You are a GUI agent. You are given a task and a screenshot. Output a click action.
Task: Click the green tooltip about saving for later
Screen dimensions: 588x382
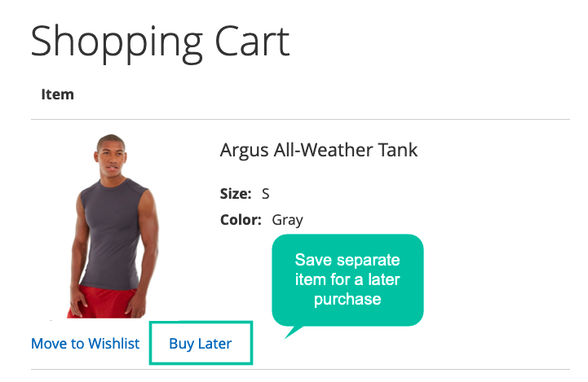(347, 280)
